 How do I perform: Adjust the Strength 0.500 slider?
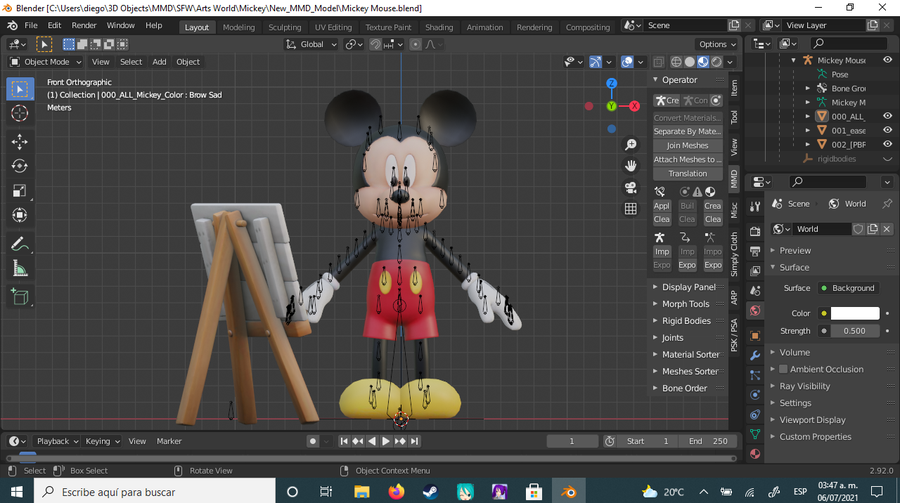[855, 331]
